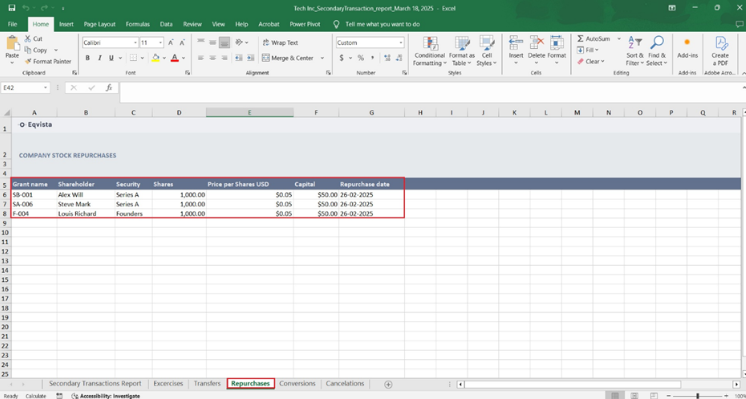746x399 pixels.
Task: Open the Formulas ribbon tab
Action: [x=137, y=24]
